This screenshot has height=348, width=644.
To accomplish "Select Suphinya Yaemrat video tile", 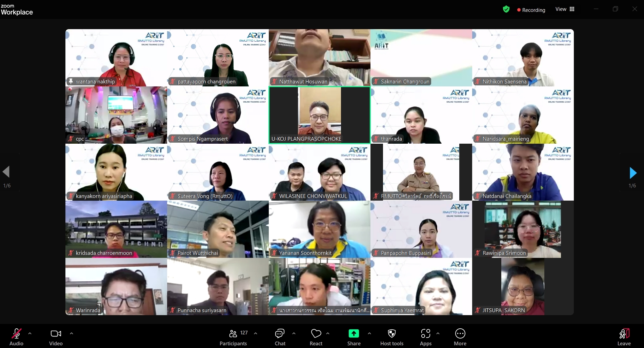I will (421, 286).
